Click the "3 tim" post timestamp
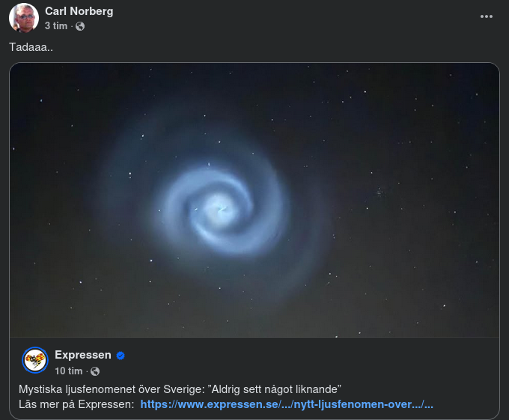 56,26
